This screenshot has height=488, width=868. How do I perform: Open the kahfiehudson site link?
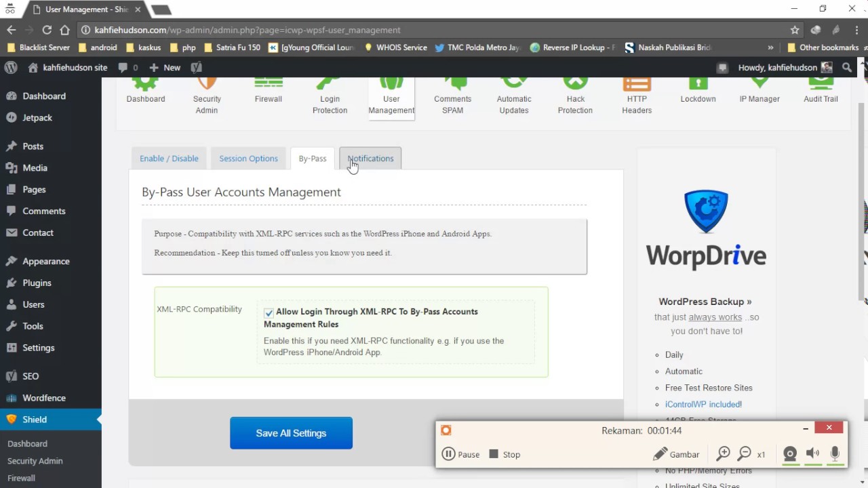click(x=68, y=67)
